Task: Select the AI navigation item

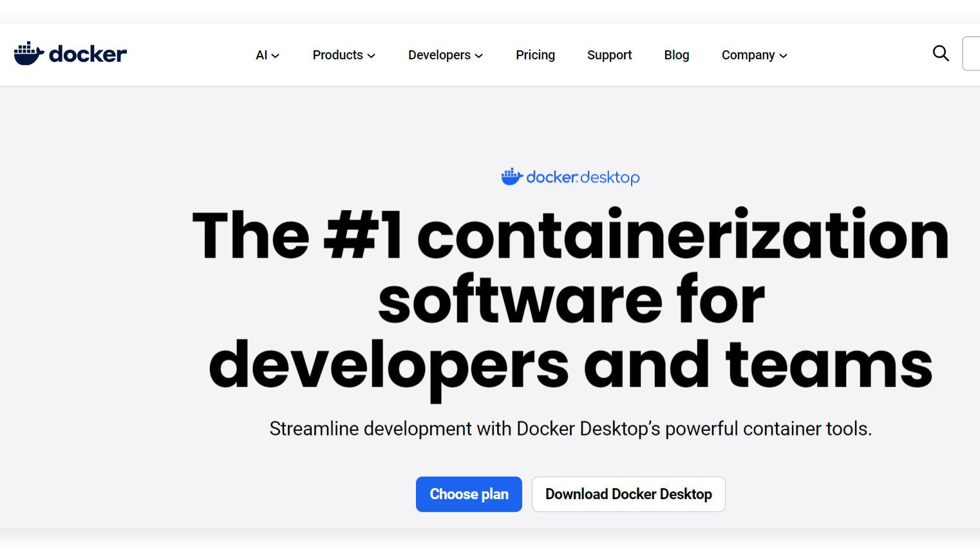Action: click(261, 55)
